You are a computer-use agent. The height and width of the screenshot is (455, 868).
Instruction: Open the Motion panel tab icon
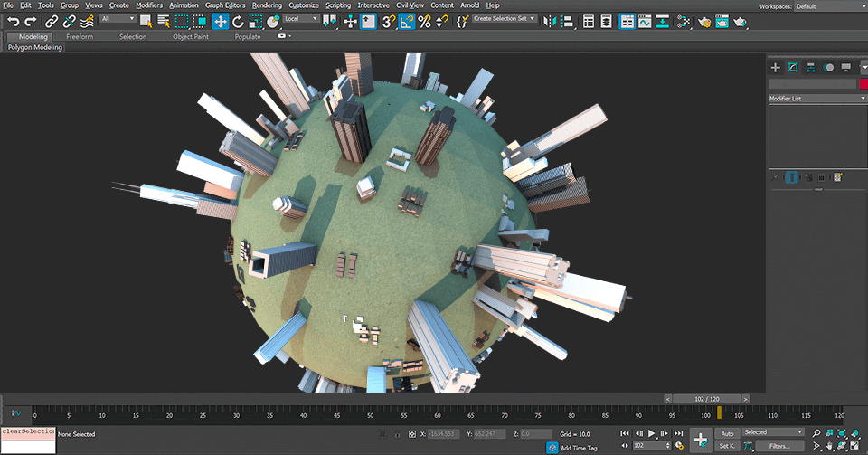coord(829,68)
